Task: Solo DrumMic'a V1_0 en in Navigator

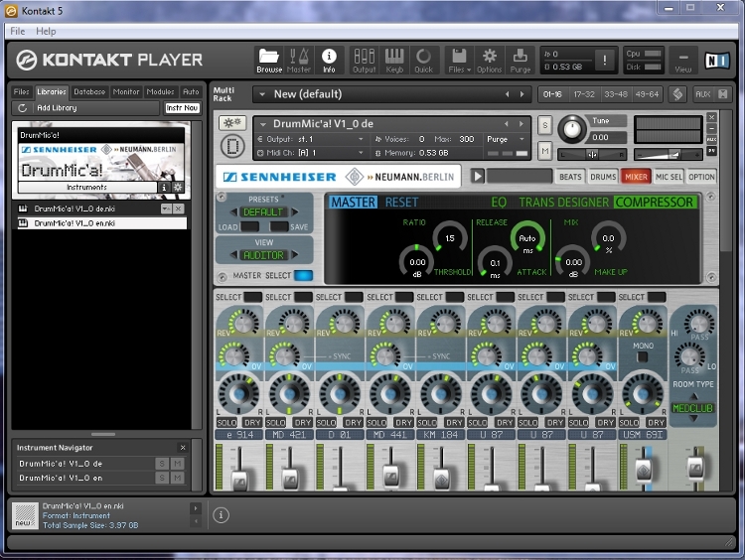Action: [162, 478]
